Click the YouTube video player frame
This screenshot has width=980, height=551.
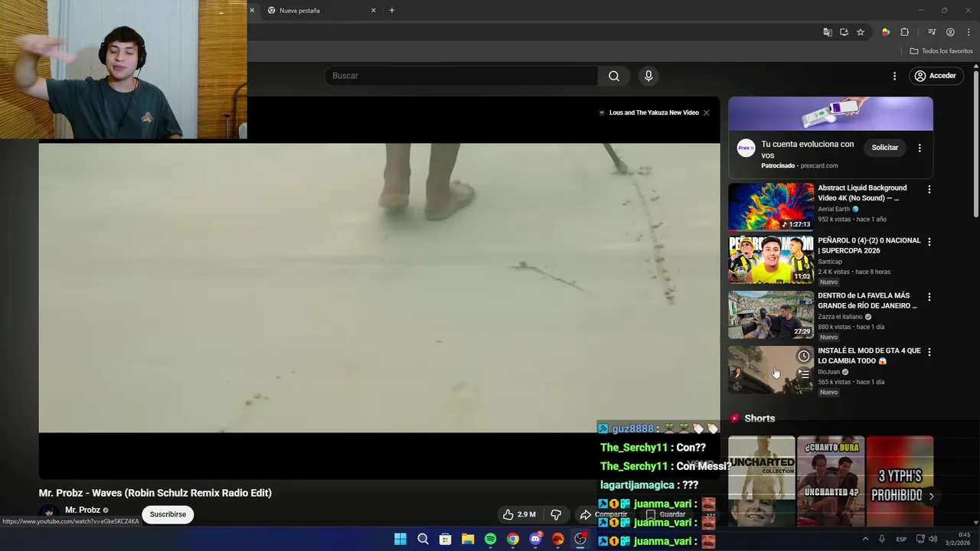379,287
